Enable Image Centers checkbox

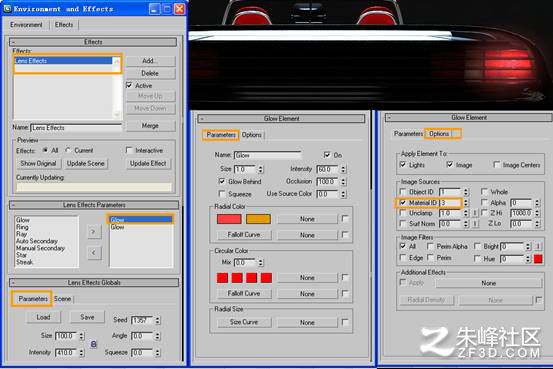(x=497, y=165)
